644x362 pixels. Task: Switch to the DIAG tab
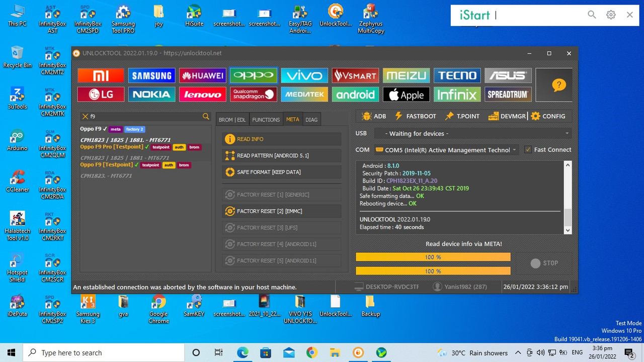(x=311, y=120)
